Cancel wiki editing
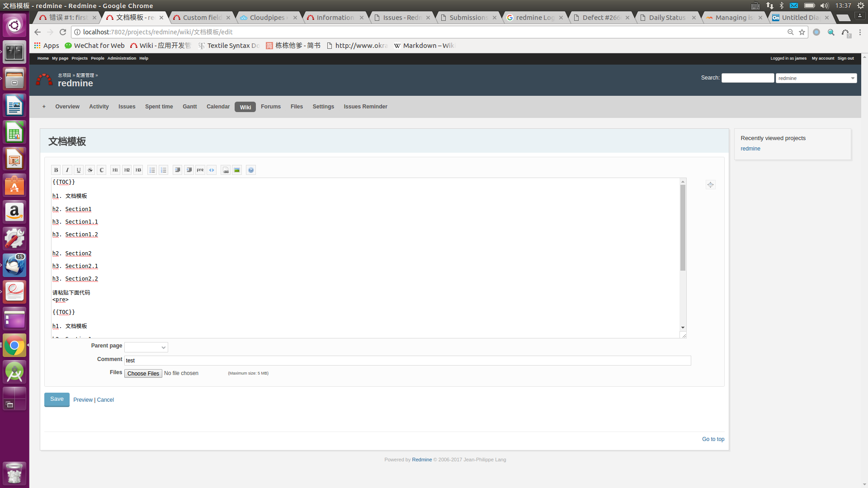 point(105,400)
